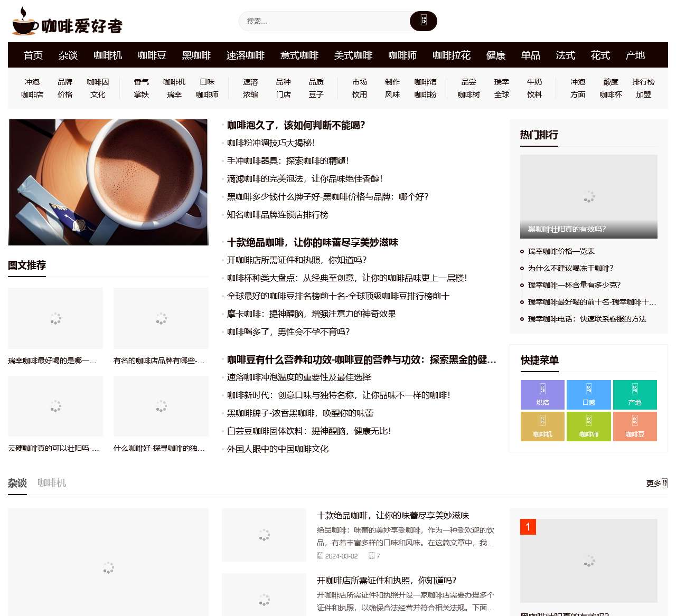
Task: Click the round search button icon
Action: 422,21
